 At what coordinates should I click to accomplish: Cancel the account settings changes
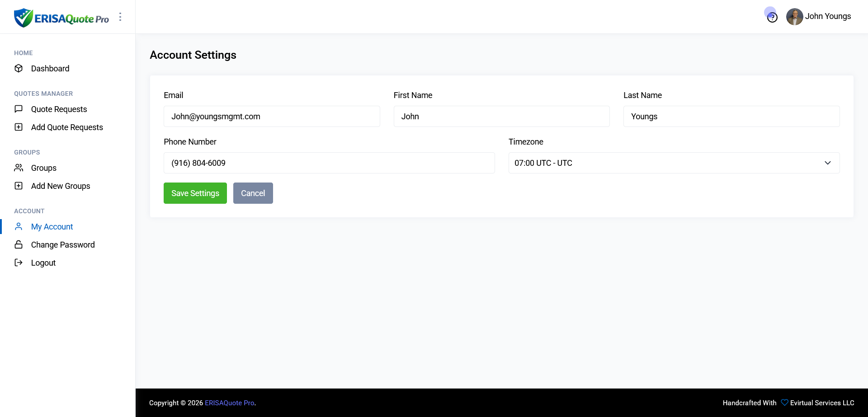tap(253, 193)
